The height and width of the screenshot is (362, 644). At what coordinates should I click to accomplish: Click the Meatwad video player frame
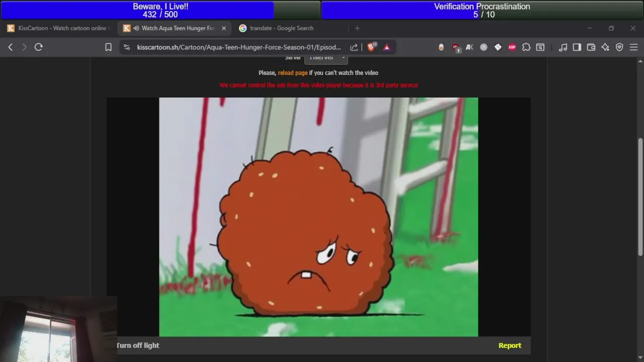[x=318, y=217]
